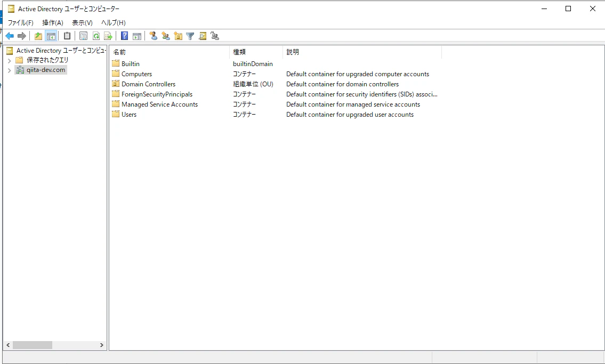Click the builtinDomain type cell
605x364 pixels.
click(253, 63)
